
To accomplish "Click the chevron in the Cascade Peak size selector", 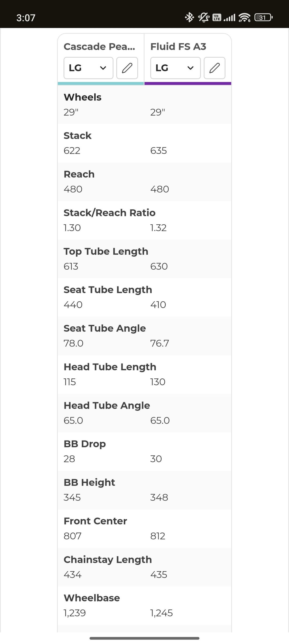I will click(x=103, y=68).
